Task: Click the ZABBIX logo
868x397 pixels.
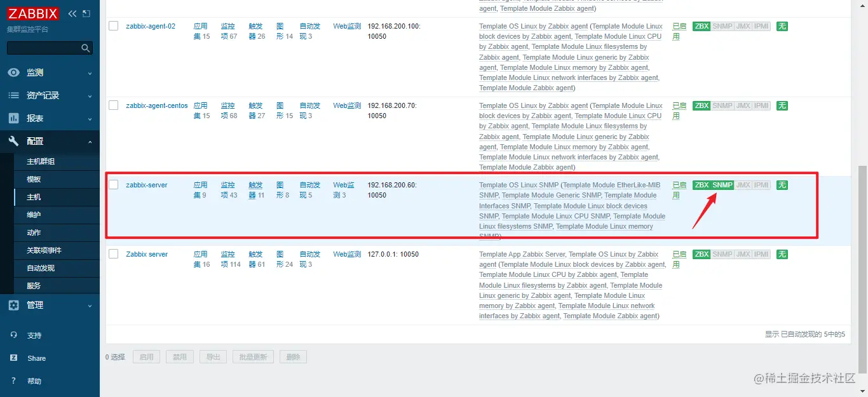Action: tap(33, 13)
